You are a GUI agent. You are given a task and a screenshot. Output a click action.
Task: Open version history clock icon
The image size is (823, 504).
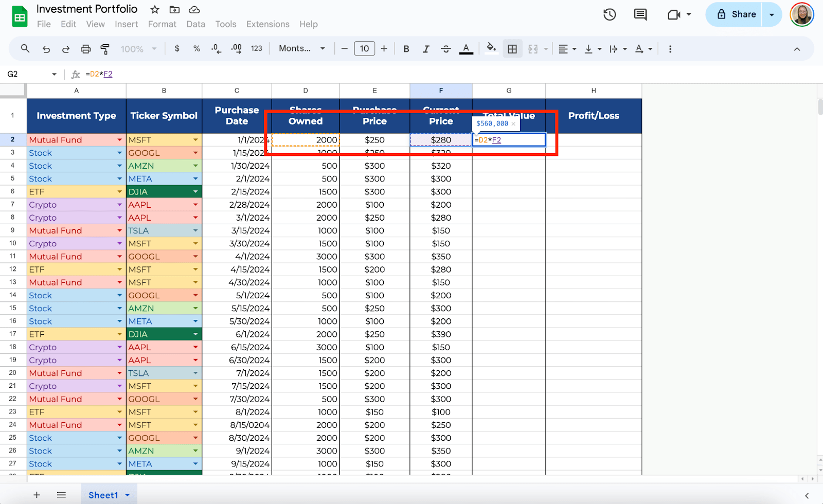click(610, 14)
